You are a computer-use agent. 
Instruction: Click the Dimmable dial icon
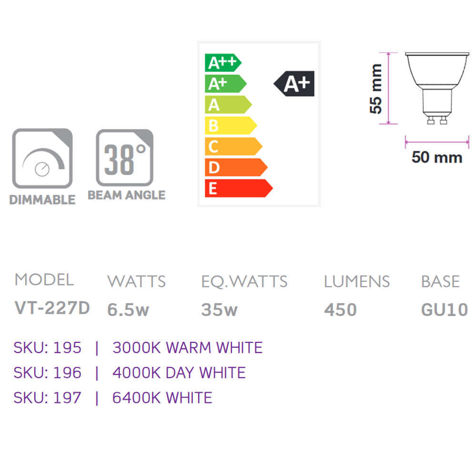(42, 158)
